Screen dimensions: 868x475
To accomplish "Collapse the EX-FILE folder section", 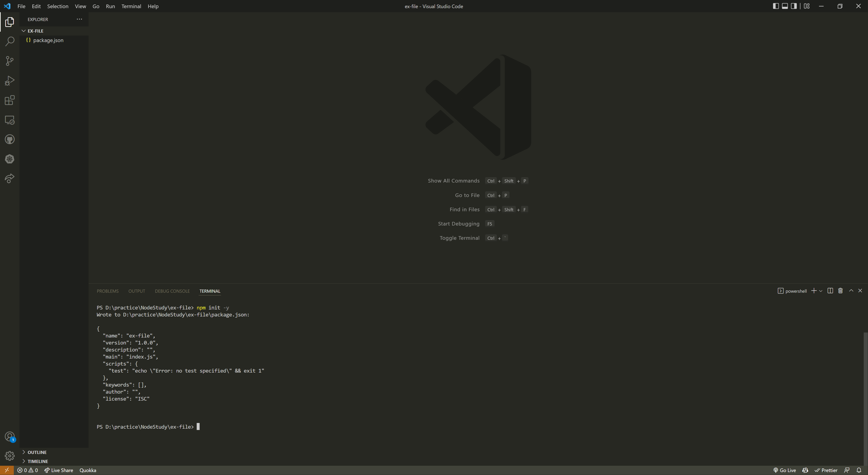I will pyautogui.click(x=35, y=31).
